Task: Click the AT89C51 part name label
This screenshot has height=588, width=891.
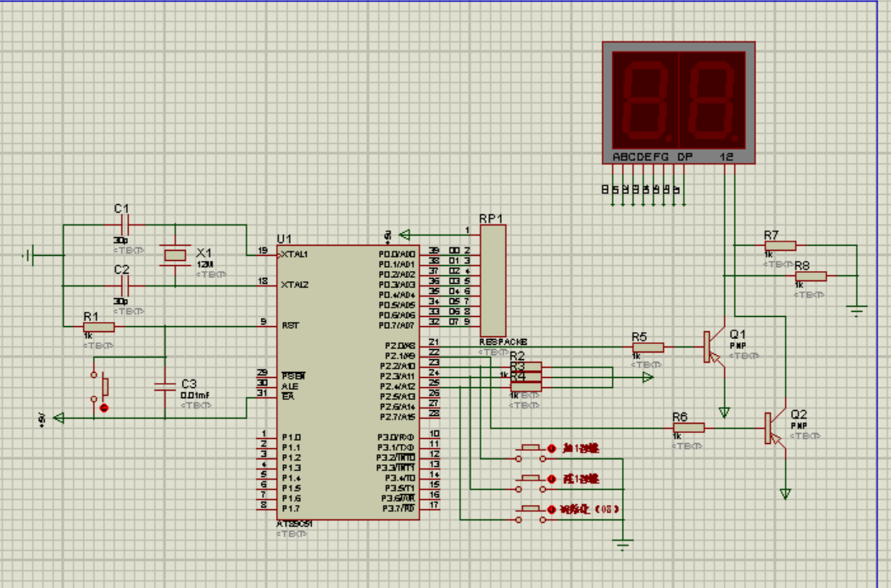Action: [294, 524]
